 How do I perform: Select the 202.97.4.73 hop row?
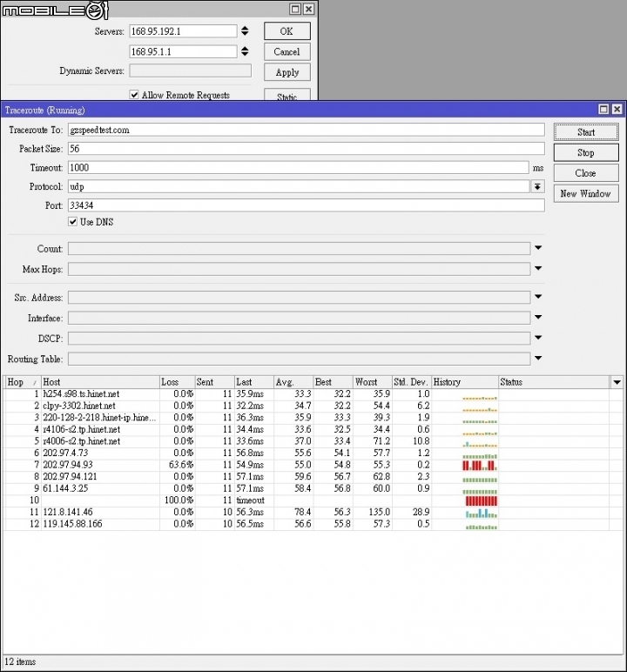pyautogui.click(x=313, y=453)
